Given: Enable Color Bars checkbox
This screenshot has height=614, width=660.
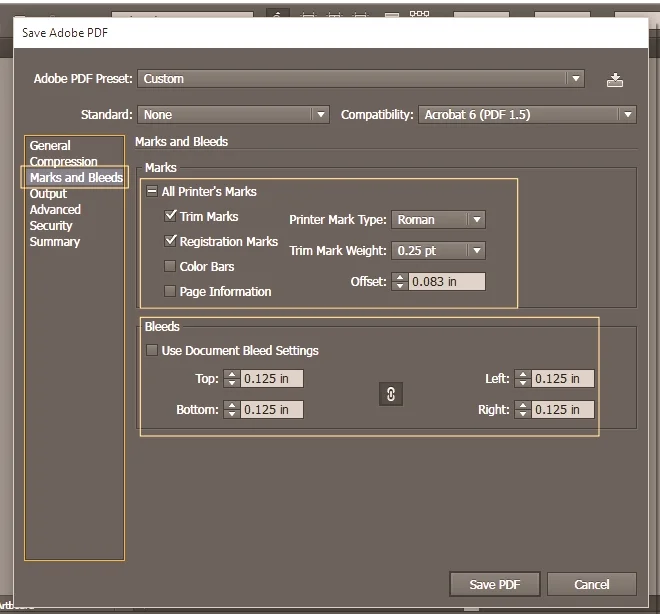Looking at the screenshot, I should pos(170,266).
